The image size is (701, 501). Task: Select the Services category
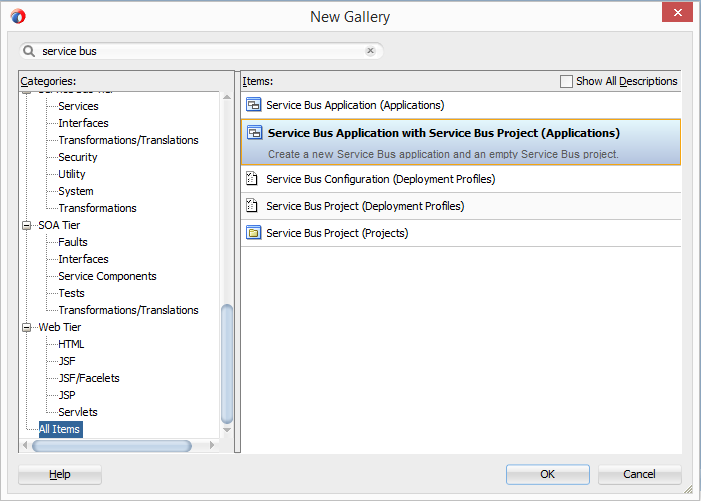click(78, 106)
